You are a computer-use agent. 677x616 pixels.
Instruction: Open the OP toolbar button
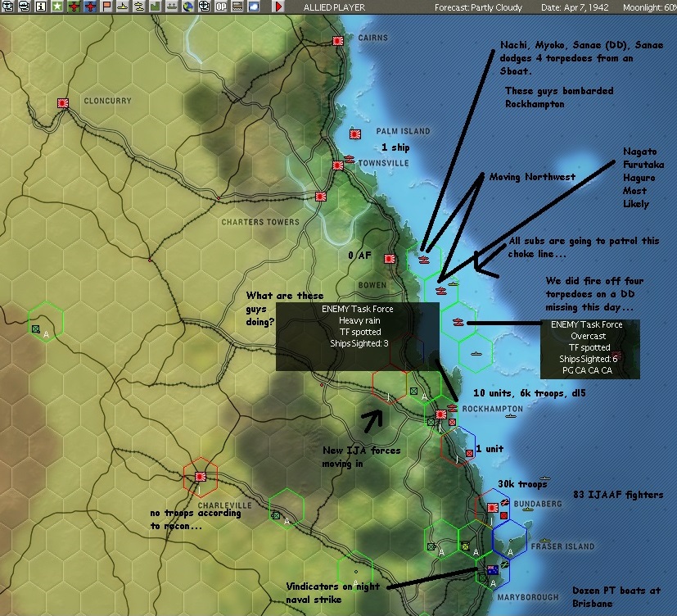tap(221, 7)
